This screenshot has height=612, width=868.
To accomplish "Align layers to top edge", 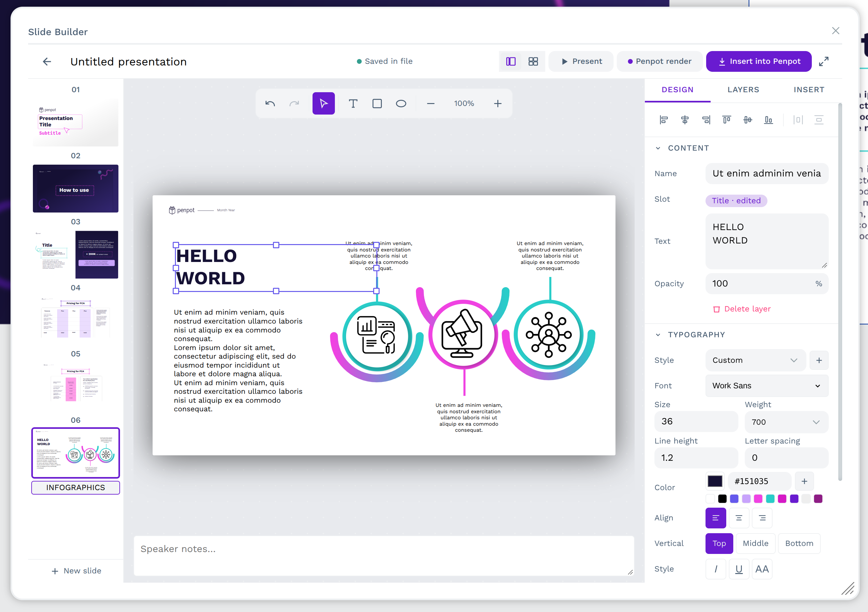I will click(727, 120).
